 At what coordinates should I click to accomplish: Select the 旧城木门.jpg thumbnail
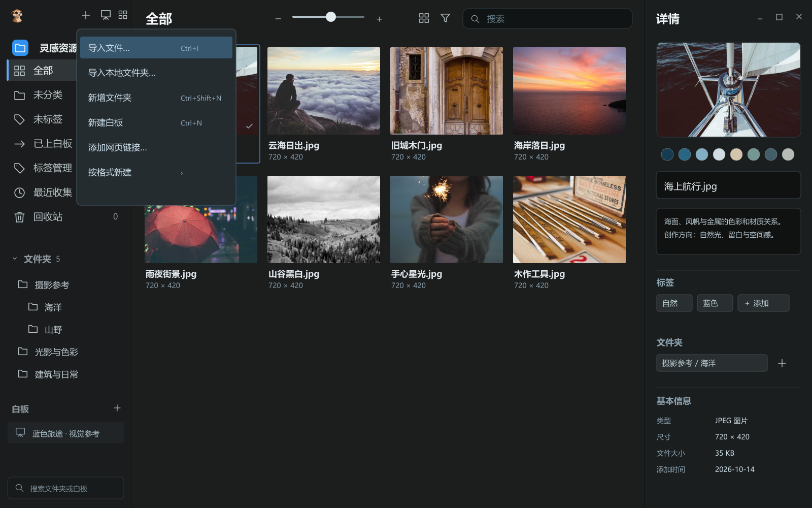[x=447, y=91]
